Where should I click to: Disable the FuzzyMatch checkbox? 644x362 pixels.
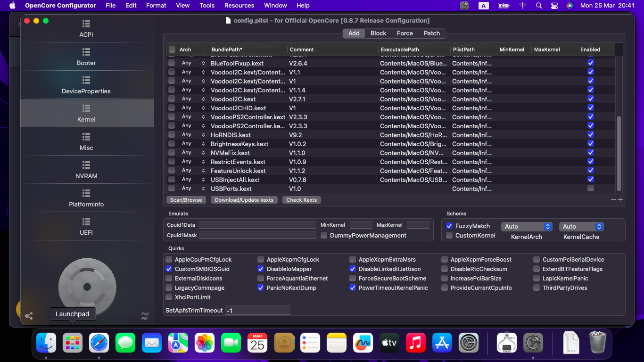click(449, 226)
